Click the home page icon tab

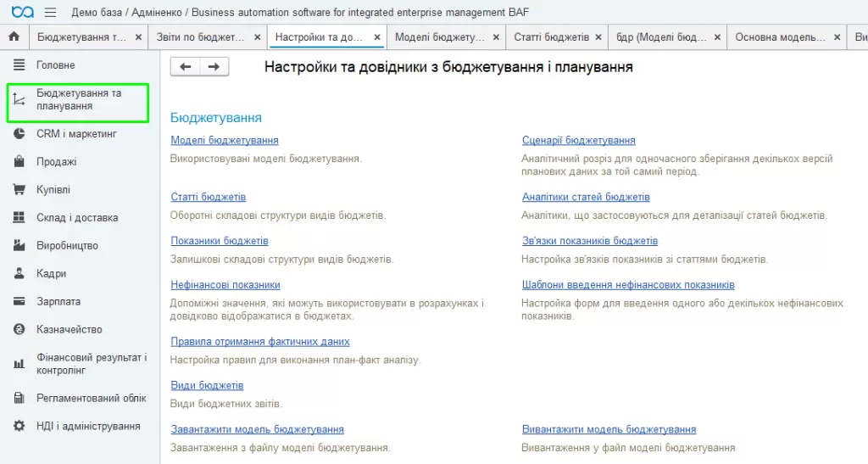tap(14, 36)
